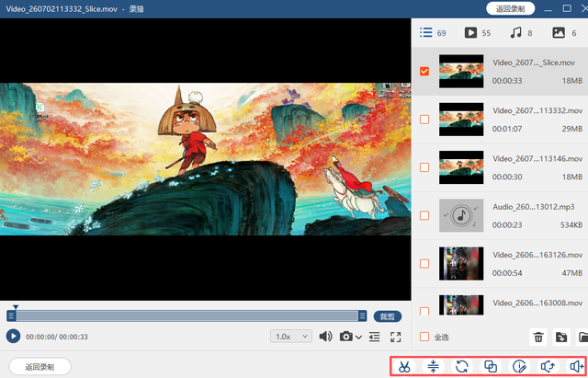Click file name Video_2607...113332.mov

point(537,110)
